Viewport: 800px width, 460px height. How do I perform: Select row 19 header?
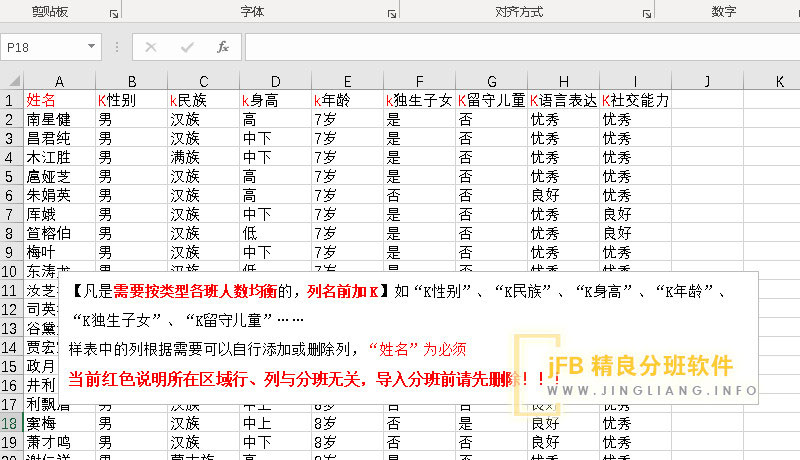[11, 442]
